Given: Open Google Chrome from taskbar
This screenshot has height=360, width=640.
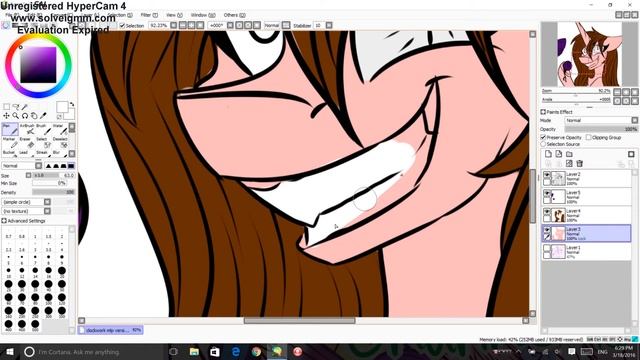Looking at the screenshot, I should (x=256, y=351).
